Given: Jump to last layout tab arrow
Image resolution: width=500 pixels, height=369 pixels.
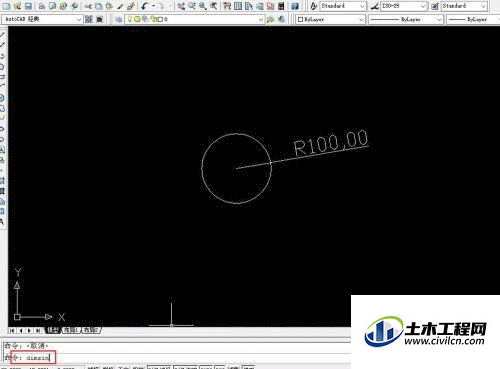Looking at the screenshot, I should coord(38,330).
